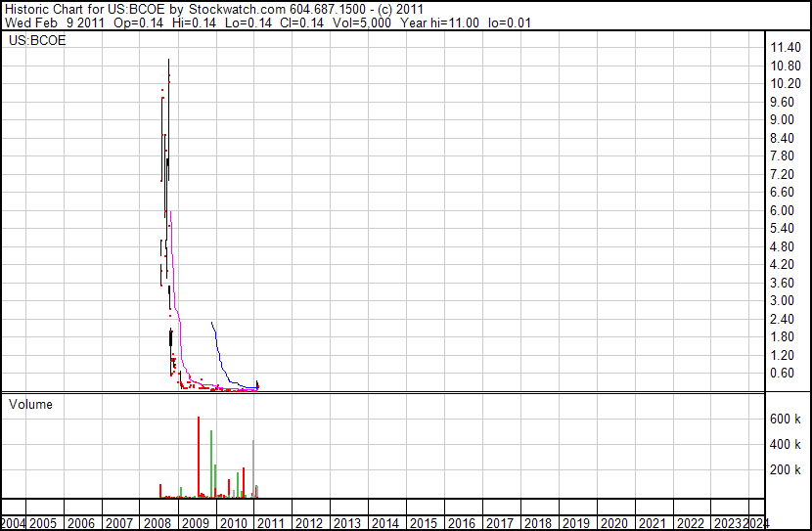812x531 pixels.
Task: Click the US:BCOE ticker label in the chart
Action: pos(37,42)
